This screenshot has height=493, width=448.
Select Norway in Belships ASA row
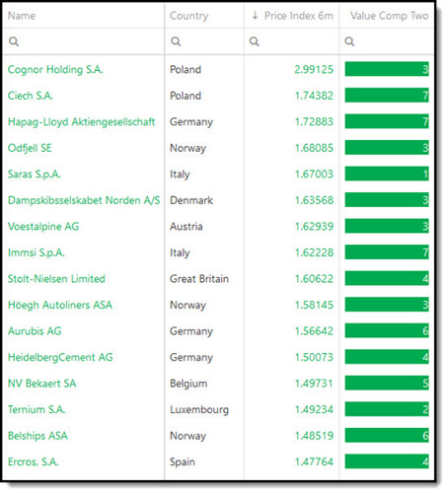coord(187,436)
